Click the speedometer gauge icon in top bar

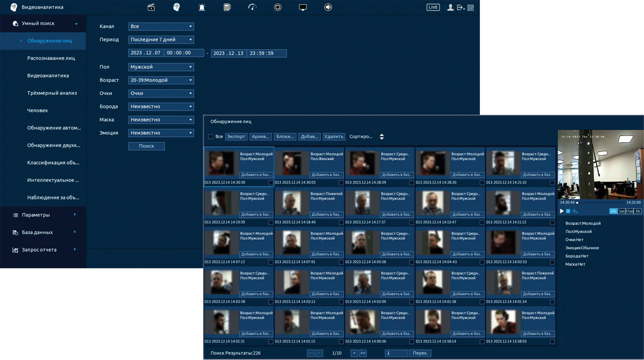coord(252,7)
